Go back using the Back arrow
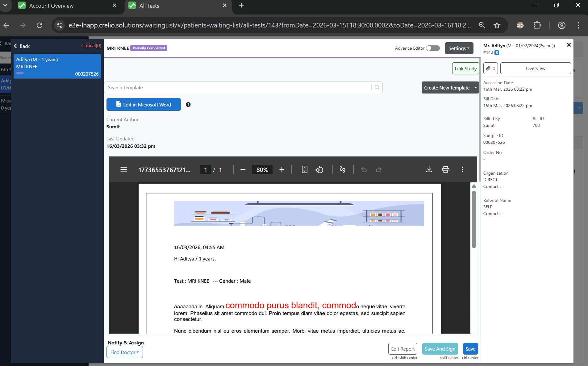This screenshot has height=366, width=588. click(22, 46)
